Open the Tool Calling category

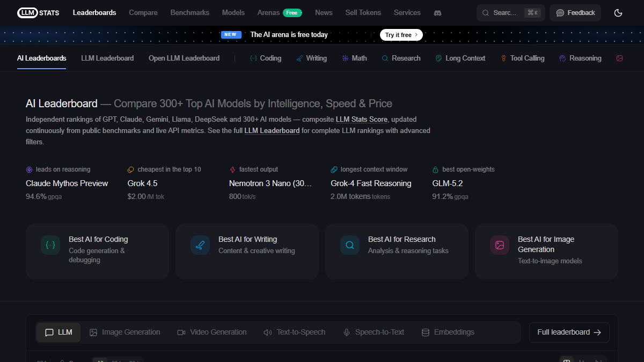point(522,58)
